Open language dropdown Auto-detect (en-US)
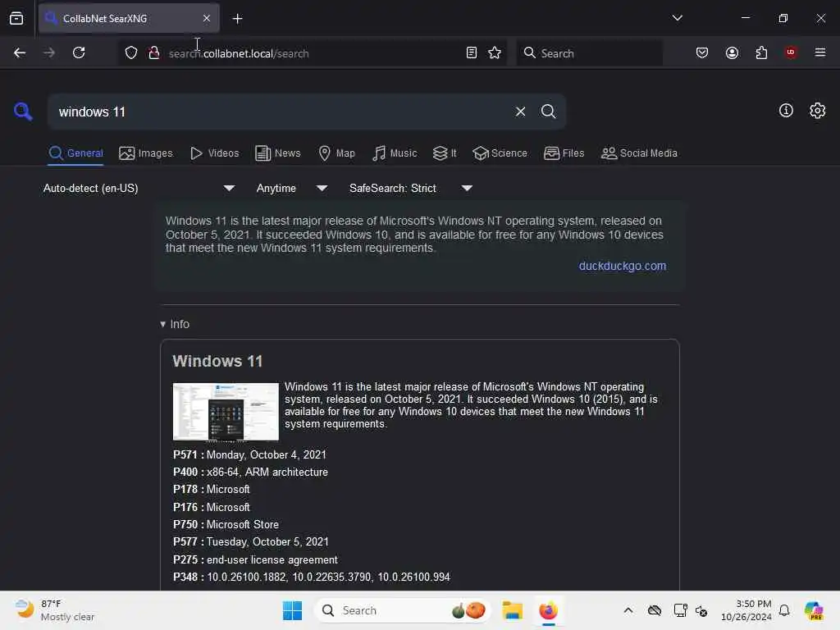Image resolution: width=840 pixels, height=630 pixels. pos(139,188)
